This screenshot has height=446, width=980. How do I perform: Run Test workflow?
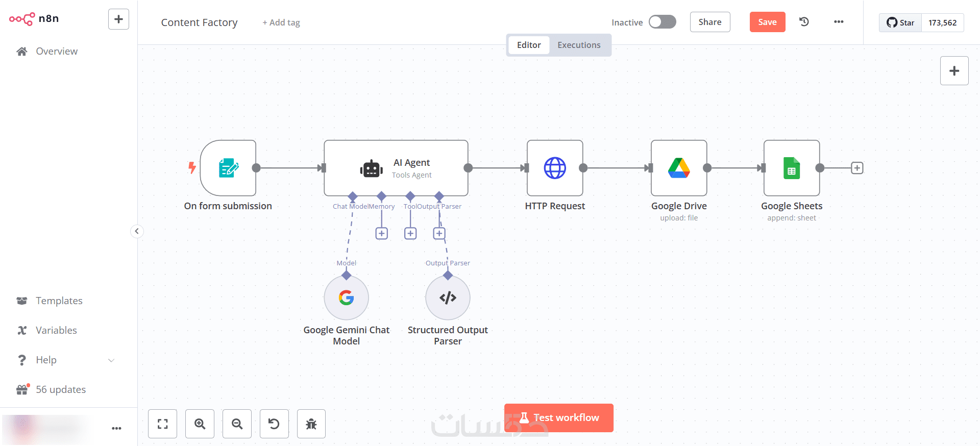[x=559, y=418]
